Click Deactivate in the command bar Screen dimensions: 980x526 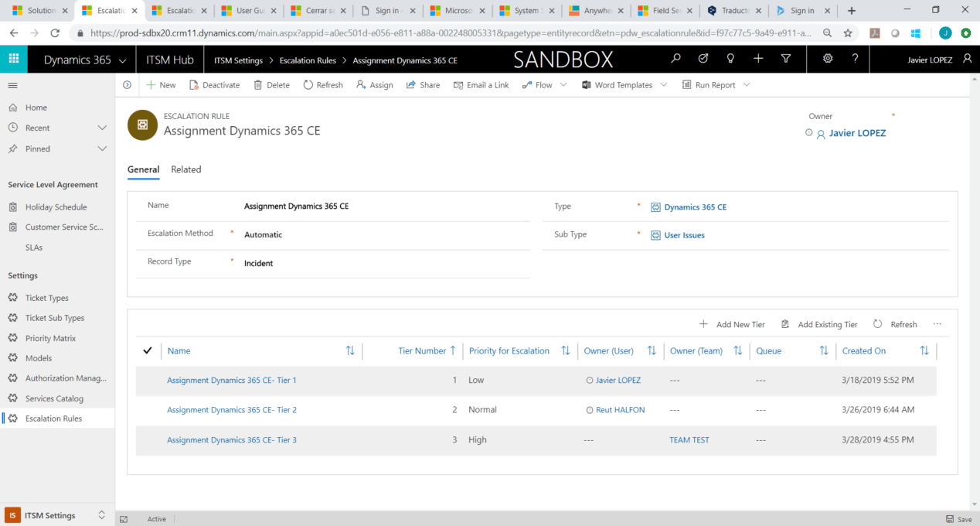pos(215,85)
